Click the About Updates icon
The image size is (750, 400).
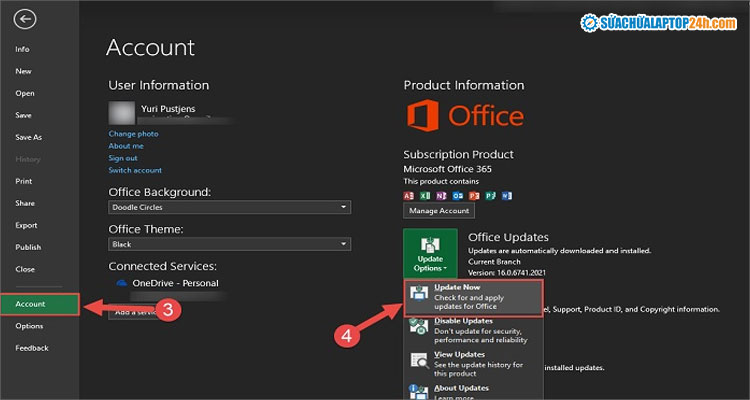[418, 389]
